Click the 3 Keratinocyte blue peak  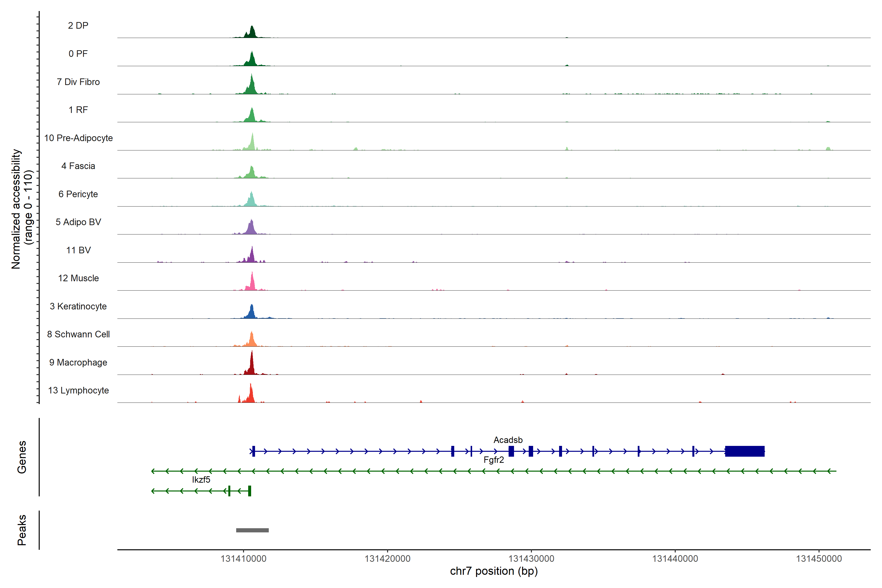(252, 313)
